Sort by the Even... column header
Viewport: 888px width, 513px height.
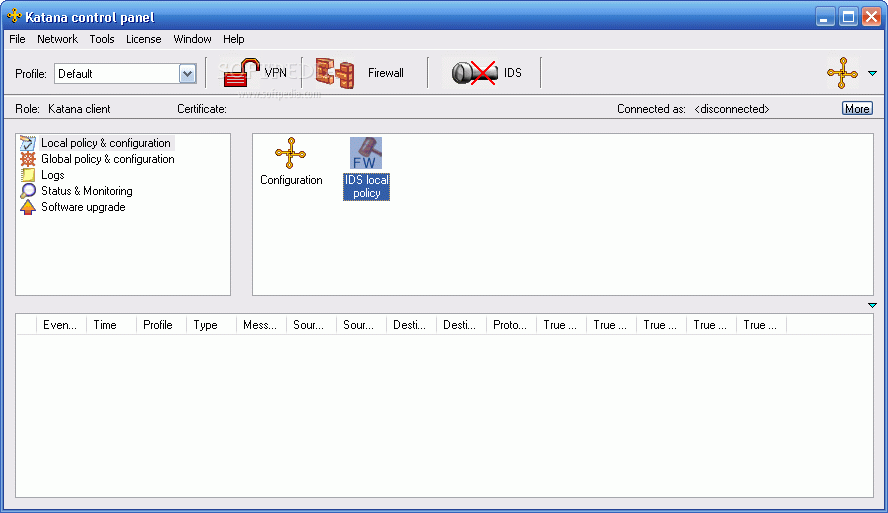[61, 325]
